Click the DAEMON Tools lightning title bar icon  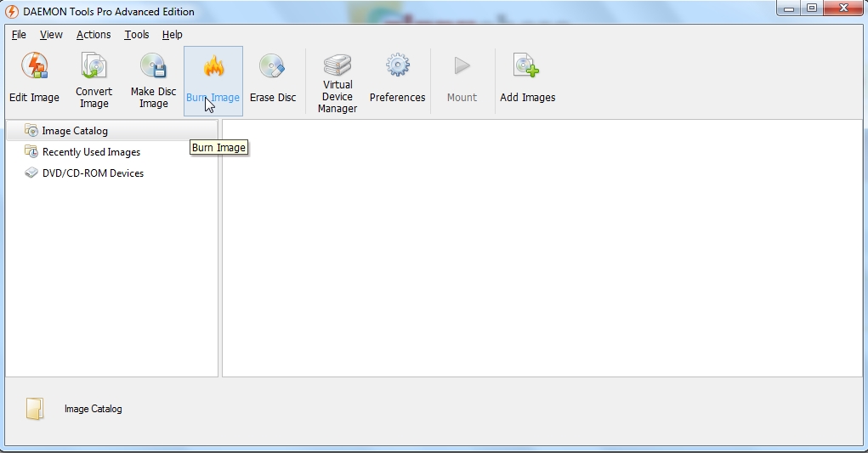tap(11, 11)
